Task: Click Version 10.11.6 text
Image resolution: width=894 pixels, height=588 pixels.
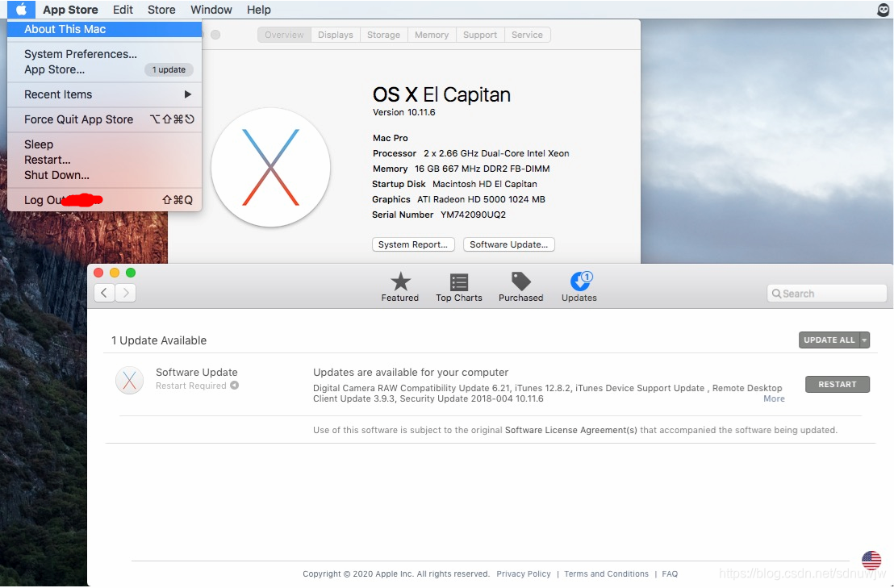Action: click(x=404, y=112)
